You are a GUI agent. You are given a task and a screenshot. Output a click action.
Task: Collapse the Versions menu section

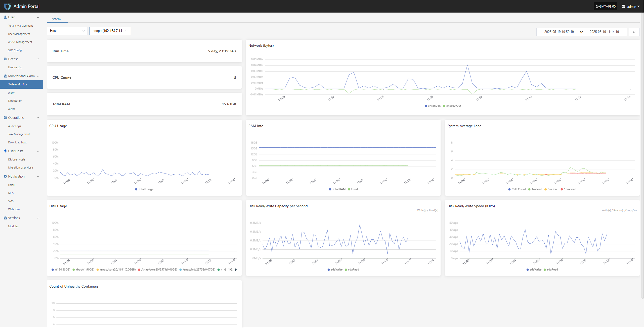coord(38,218)
